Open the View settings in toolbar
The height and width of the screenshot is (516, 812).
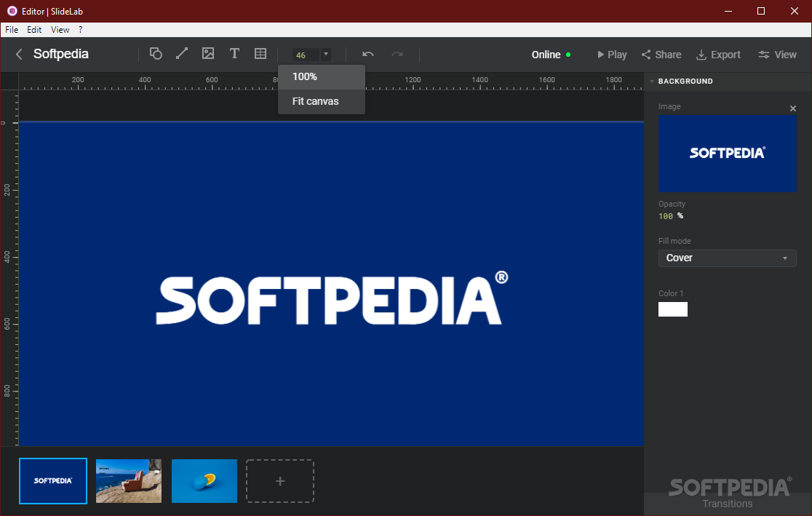(x=777, y=55)
